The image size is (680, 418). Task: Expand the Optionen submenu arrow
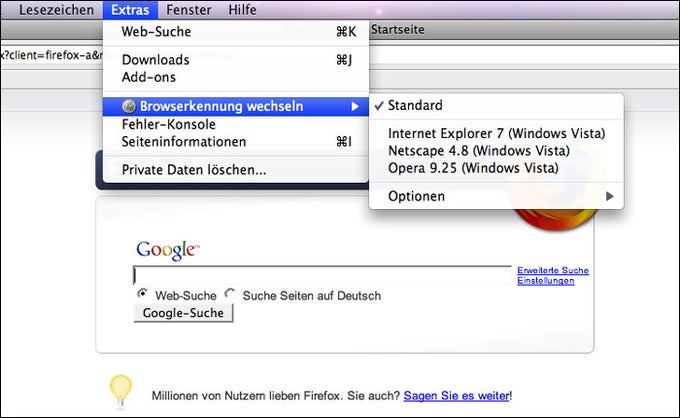[609, 196]
